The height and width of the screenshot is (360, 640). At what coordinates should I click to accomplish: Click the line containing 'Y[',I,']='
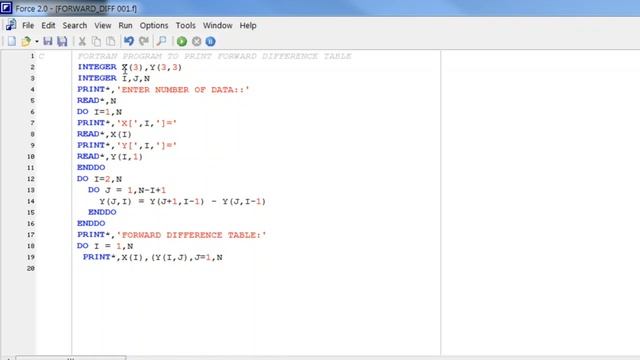[x=127, y=145]
